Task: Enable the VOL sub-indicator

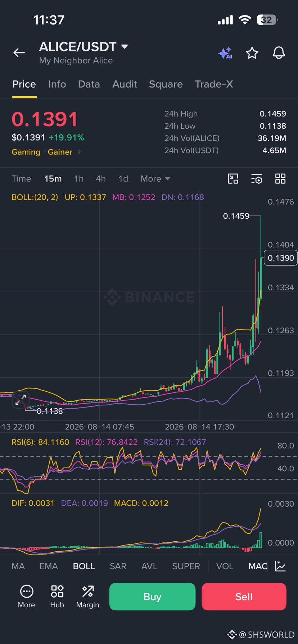Action: coord(225,566)
